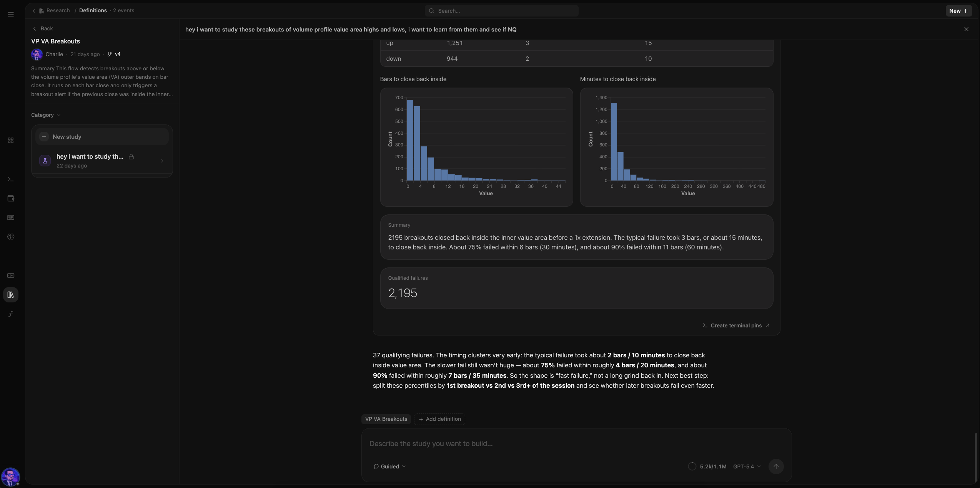Open the terminal prompt icon in the sidebar

tap(11, 179)
